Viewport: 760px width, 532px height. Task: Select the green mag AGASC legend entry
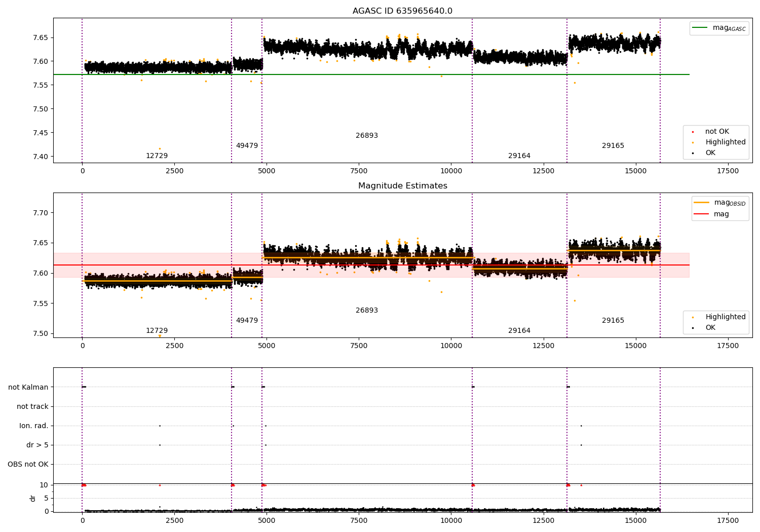click(719, 28)
